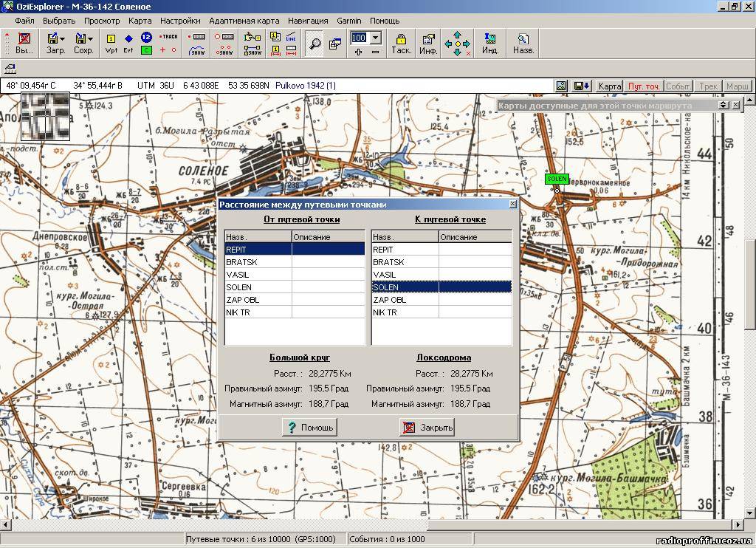
Task: Expand the Сохр. save dropdown arrow
Action: coord(90,38)
